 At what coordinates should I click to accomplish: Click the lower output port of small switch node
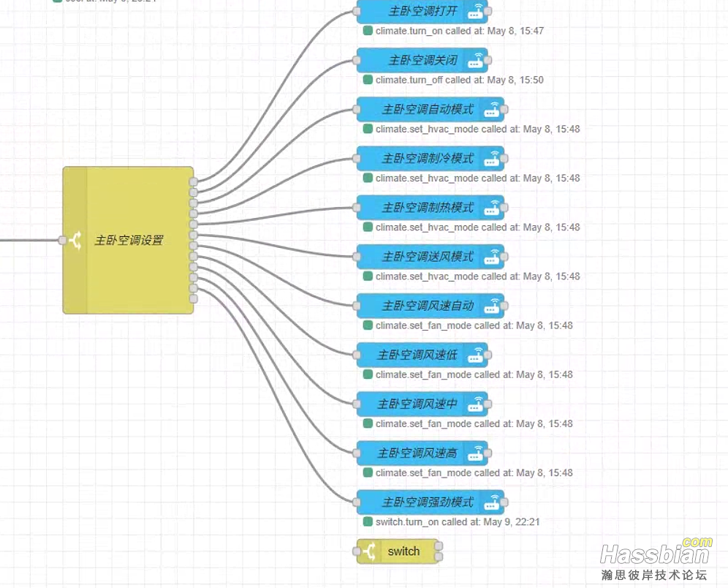439,557
